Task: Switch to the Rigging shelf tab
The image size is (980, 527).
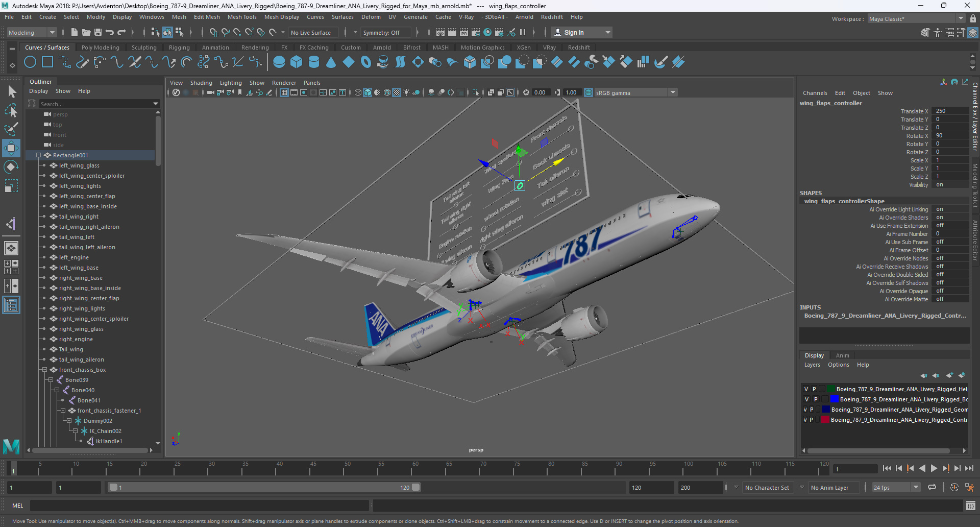Action: click(x=179, y=47)
